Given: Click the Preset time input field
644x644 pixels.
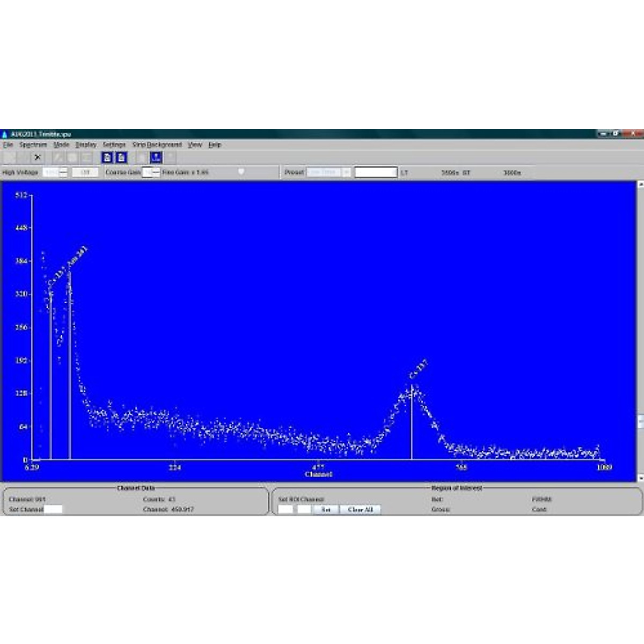Looking at the screenshot, I should 376,172.
